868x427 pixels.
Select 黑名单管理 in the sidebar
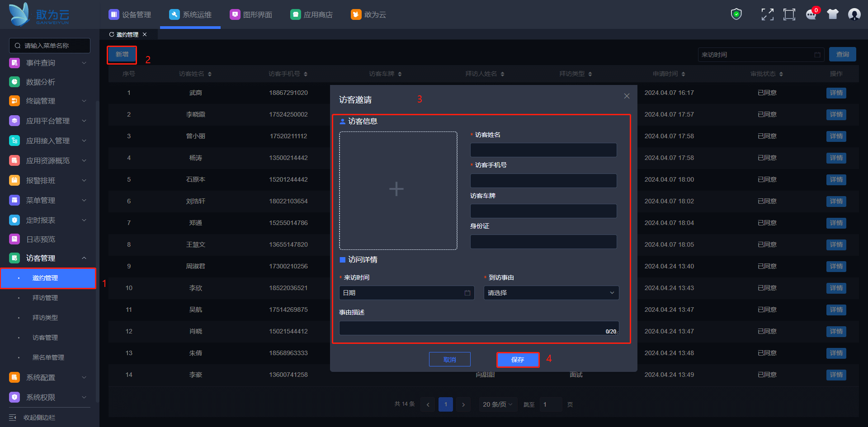click(48, 357)
